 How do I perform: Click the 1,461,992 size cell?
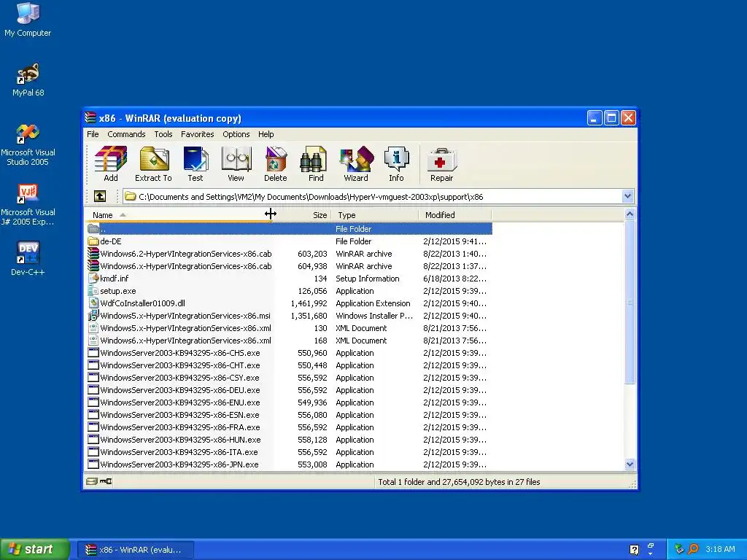tap(309, 303)
